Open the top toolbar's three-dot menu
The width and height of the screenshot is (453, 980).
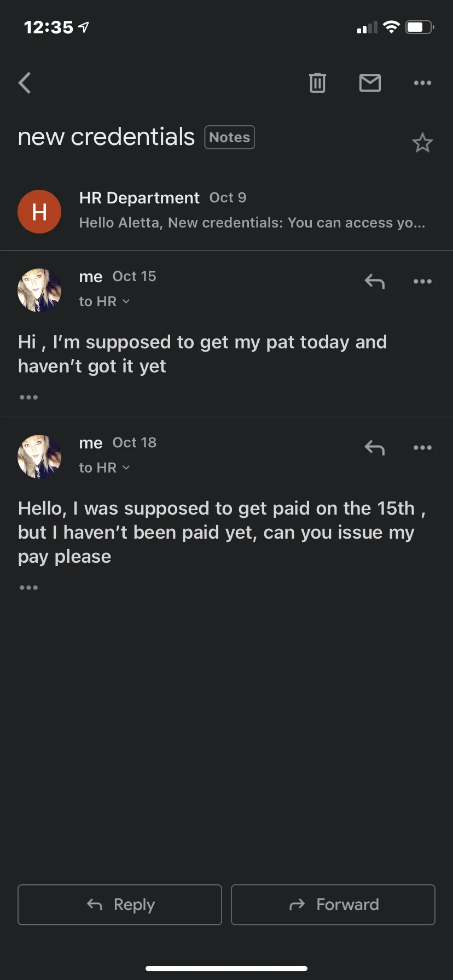click(x=422, y=83)
